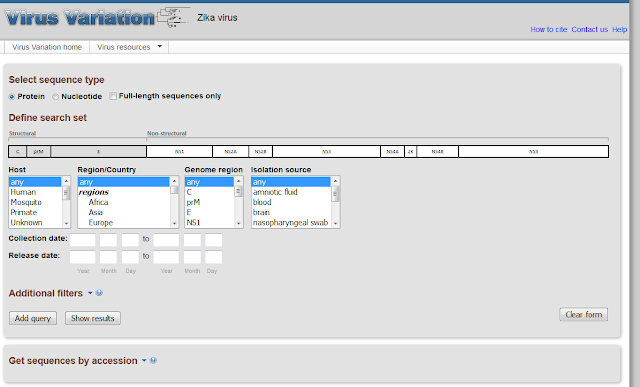Select NS4B segment in genome map
Image resolution: width=640 pixels, height=387 pixels.
[438, 151]
